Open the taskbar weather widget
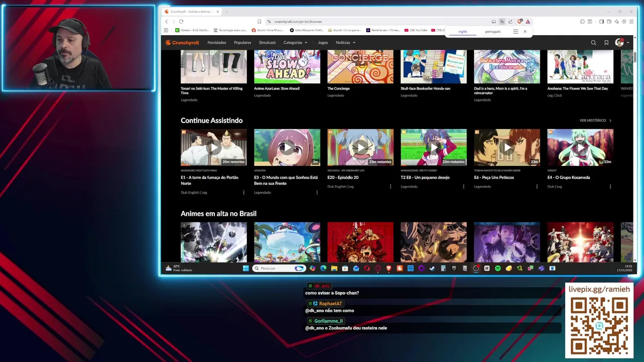 (179, 268)
